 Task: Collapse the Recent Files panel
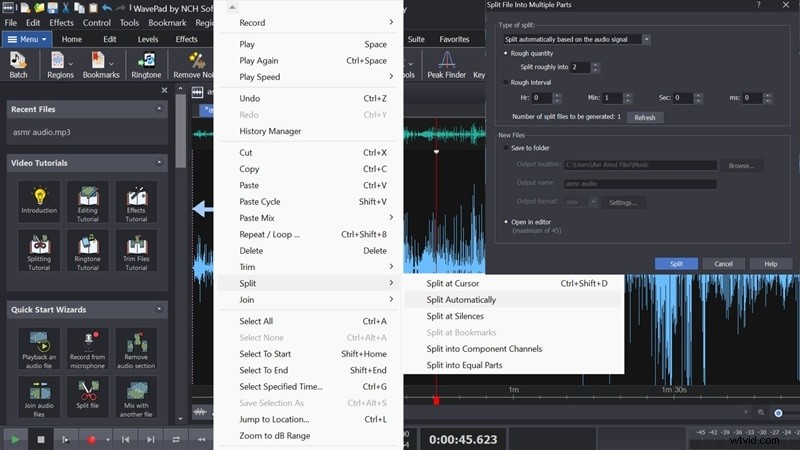point(159,109)
